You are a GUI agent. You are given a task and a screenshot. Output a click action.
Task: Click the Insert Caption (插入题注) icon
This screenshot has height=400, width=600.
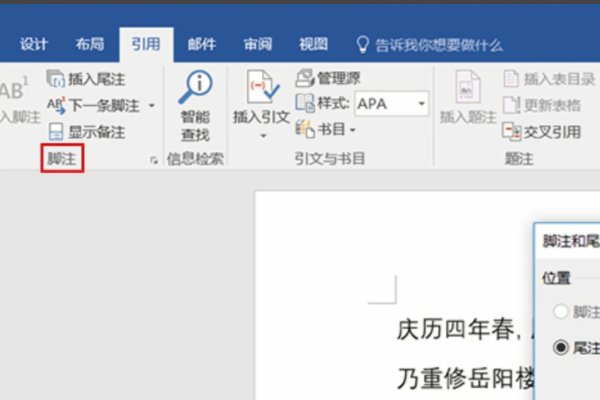click(468, 87)
